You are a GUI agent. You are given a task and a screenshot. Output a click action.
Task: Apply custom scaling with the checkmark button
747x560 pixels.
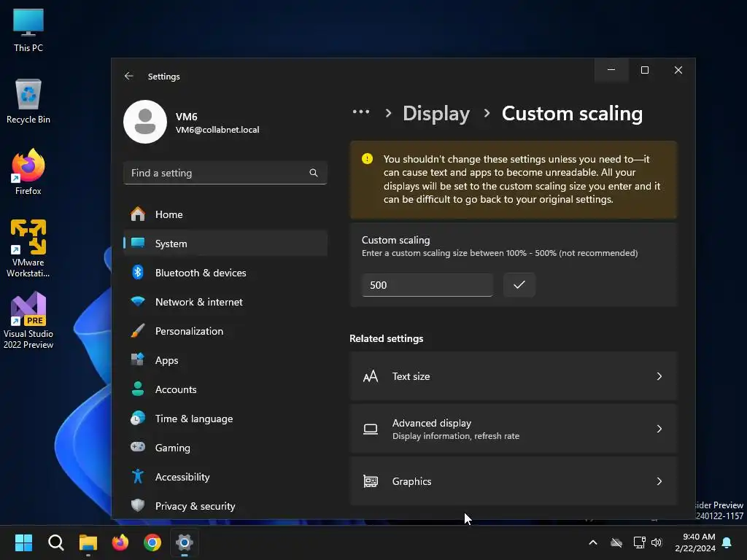(519, 285)
